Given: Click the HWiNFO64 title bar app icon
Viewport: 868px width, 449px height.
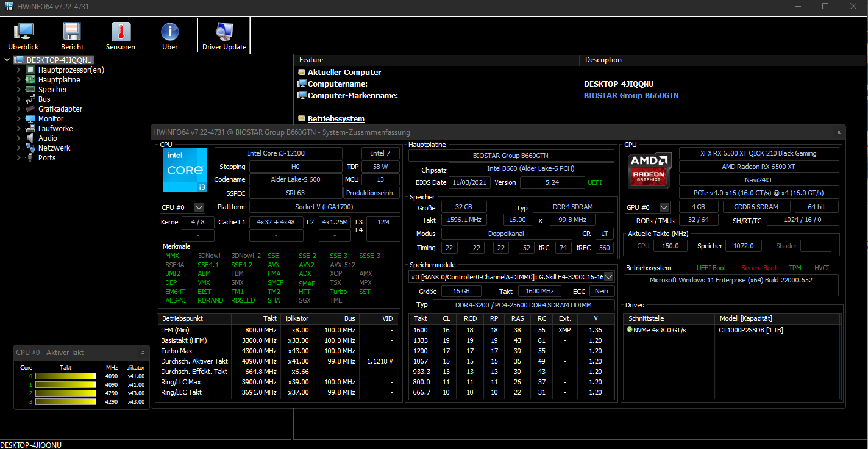Looking at the screenshot, I should (x=8, y=6).
